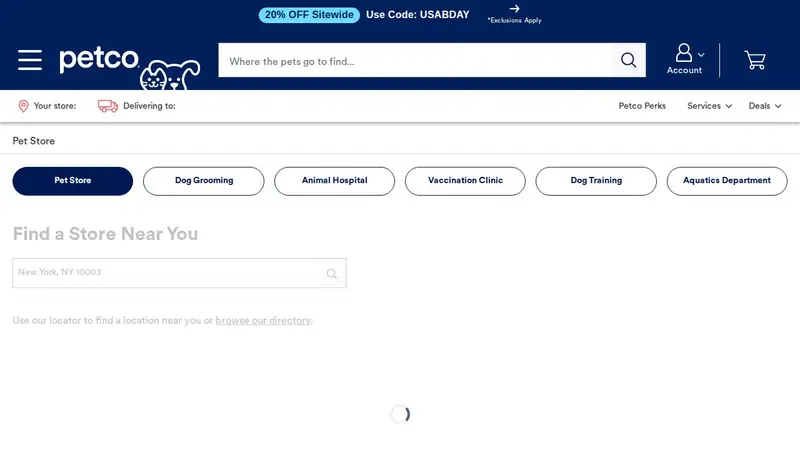Select the Animal Hospital tab
Image resolution: width=800 pixels, height=450 pixels.
(334, 181)
